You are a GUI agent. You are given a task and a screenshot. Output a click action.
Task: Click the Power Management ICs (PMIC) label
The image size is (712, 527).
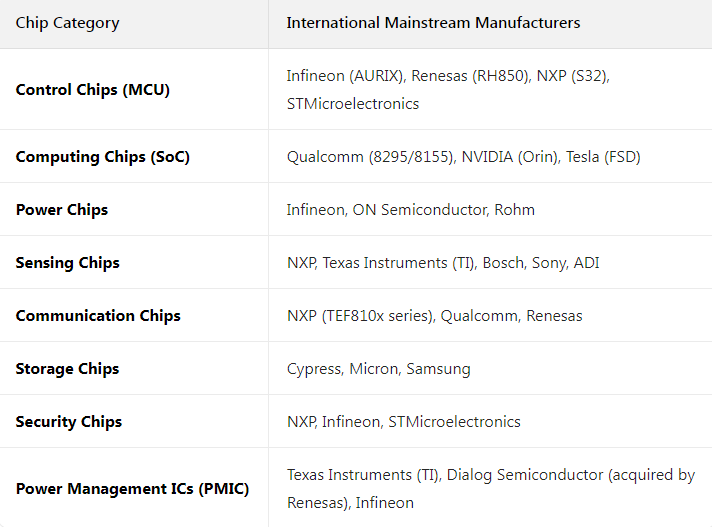[132, 489]
